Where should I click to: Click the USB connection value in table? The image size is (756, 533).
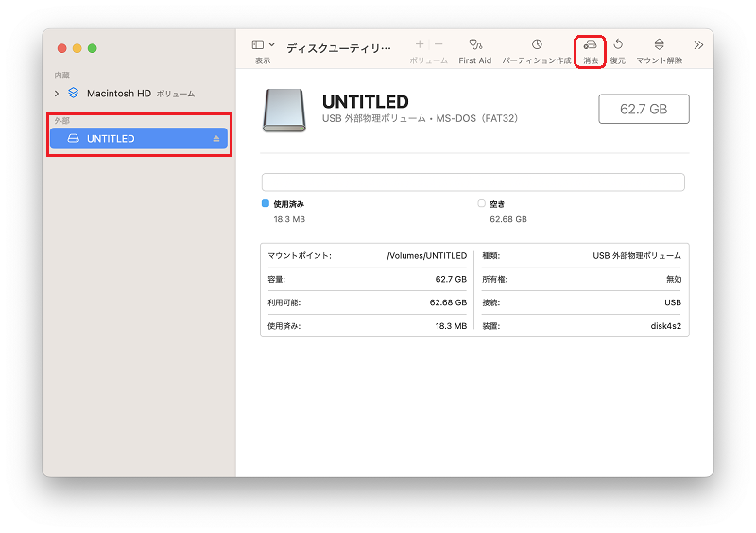(x=673, y=302)
